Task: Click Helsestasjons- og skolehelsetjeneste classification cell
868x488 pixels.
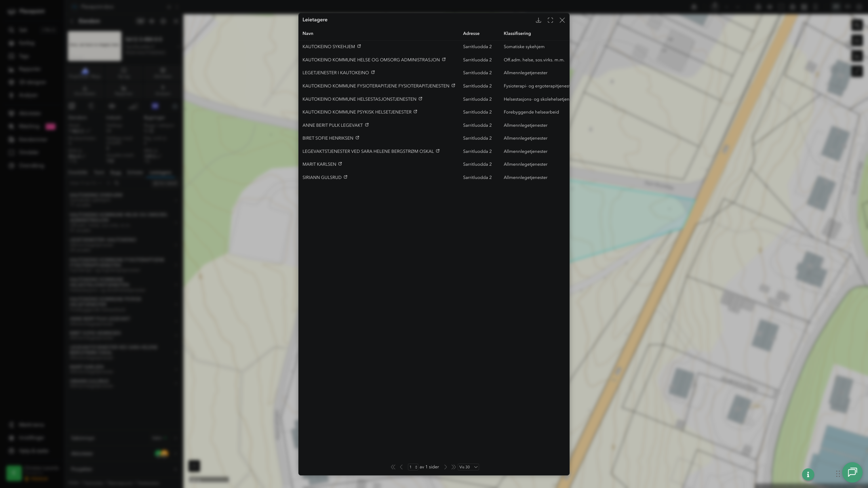Action: [x=536, y=99]
